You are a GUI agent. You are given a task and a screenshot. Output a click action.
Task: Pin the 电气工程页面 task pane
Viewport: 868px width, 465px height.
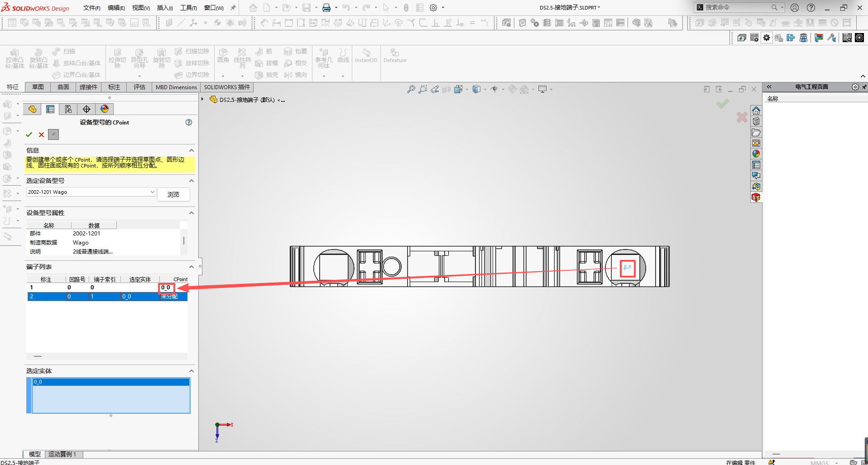click(864, 87)
